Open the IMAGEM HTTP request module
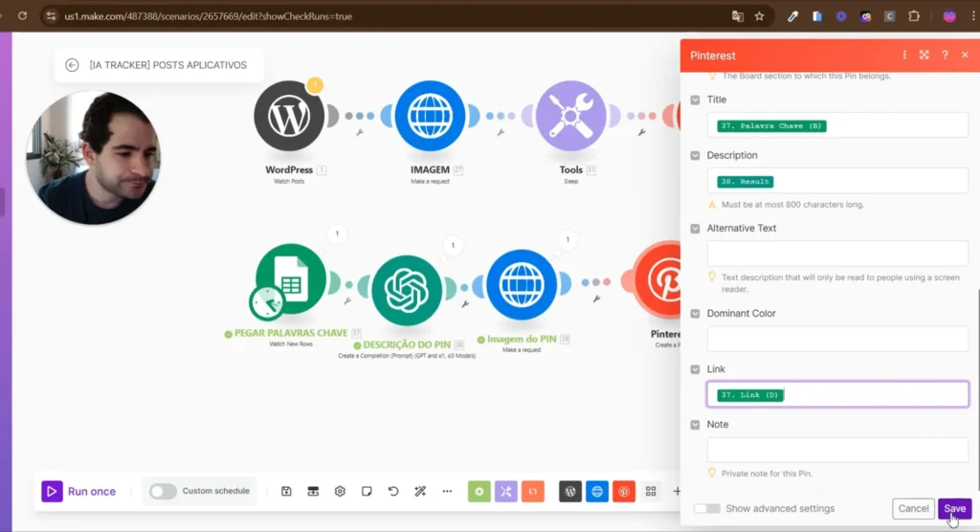This screenshot has height=532, width=980. point(430,116)
